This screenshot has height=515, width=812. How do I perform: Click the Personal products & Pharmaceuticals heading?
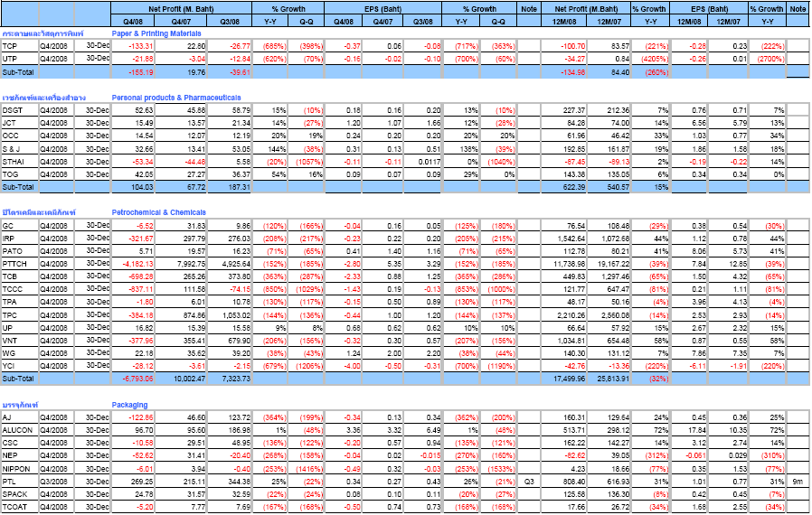(176, 98)
